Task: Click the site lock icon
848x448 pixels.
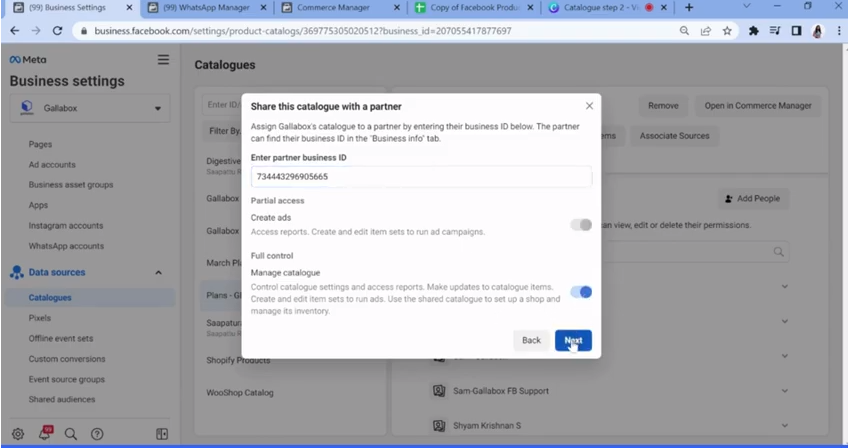Action: pyautogui.click(x=84, y=31)
